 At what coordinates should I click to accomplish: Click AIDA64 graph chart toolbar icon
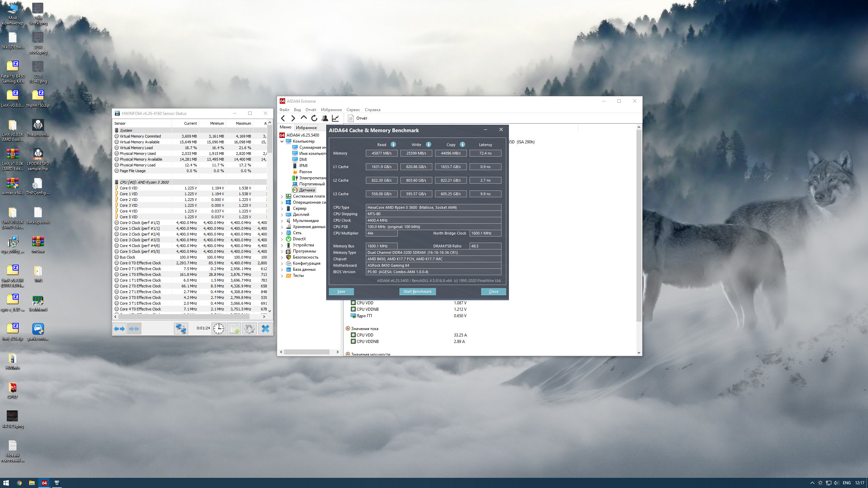(335, 118)
